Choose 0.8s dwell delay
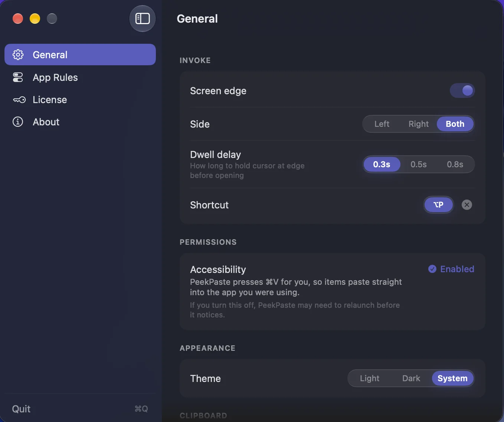504x422 pixels. pyautogui.click(x=455, y=164)
